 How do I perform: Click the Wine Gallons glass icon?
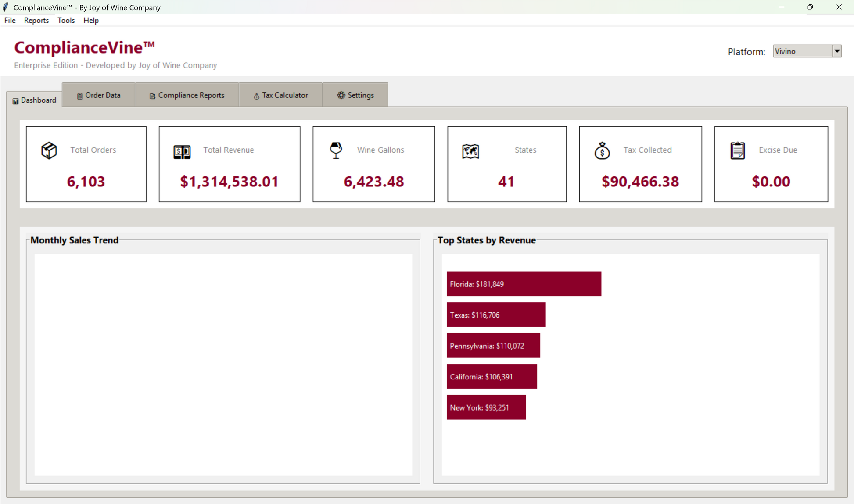pos(336,150)
